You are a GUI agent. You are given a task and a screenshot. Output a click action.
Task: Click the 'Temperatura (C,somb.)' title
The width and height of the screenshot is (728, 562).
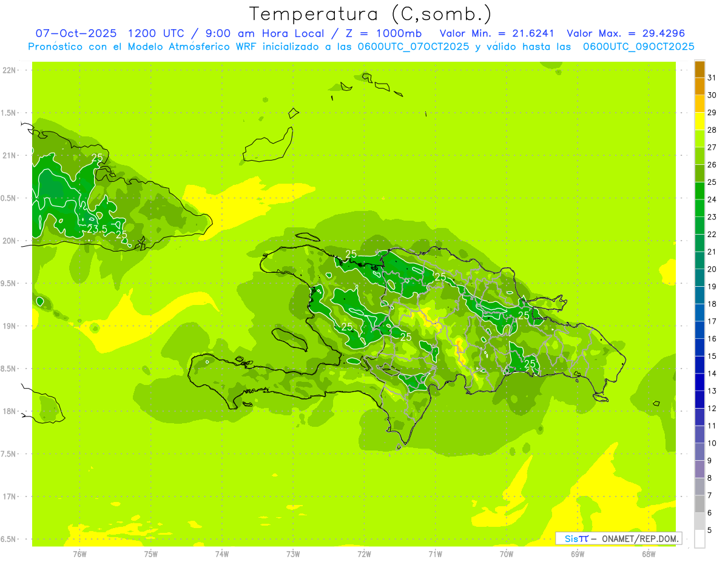(371, 14)
